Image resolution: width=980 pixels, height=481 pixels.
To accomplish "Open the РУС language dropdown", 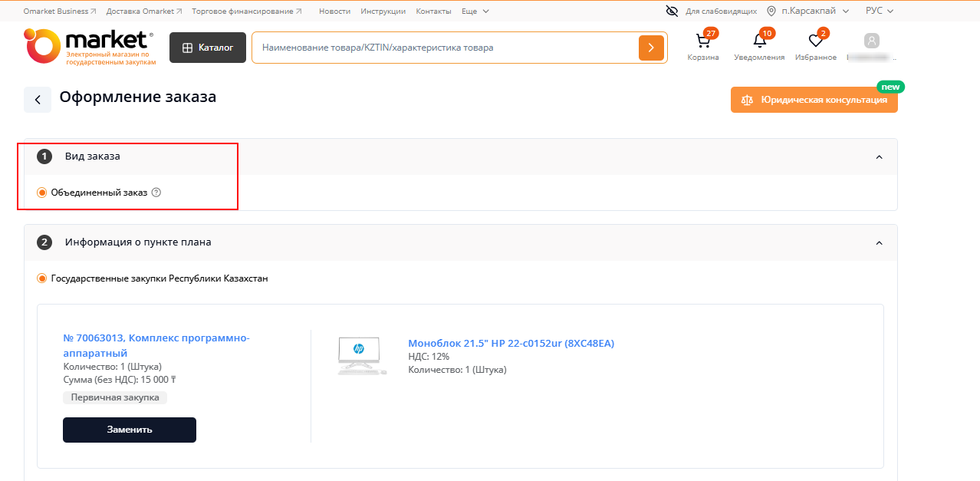I will pos(880,11).
